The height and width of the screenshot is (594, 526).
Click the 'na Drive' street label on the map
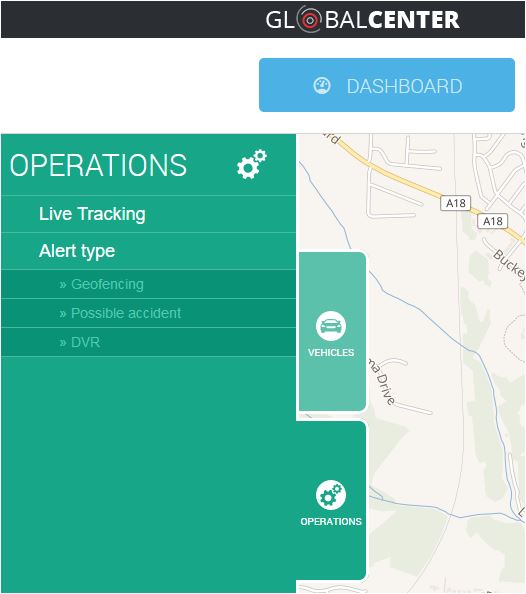[382, 382]
